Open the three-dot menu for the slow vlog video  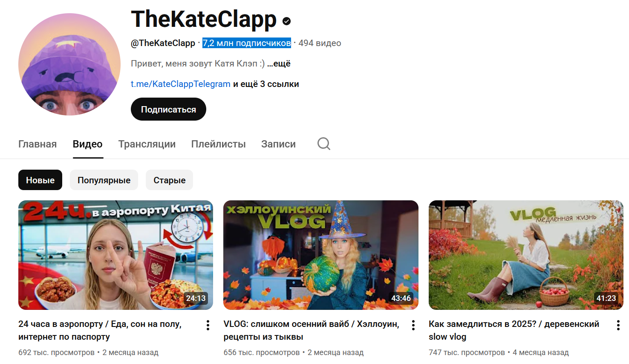[x=618, y=325]
